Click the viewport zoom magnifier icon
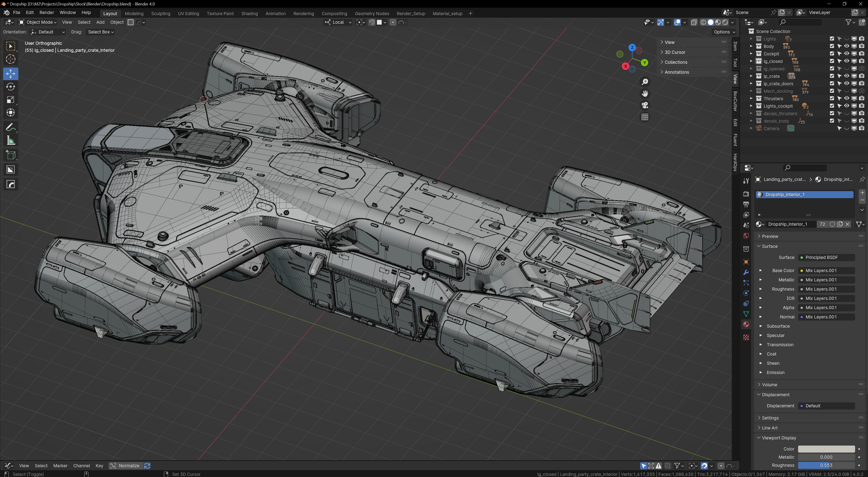 pyautogui.click(x=645, y=82)
